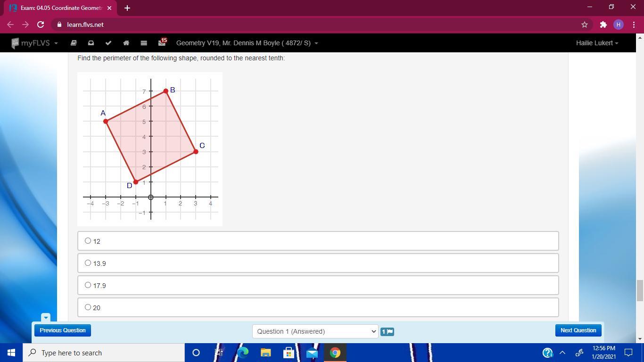Click the question text 'Find the perimeter'
This screenshot has width=644, height=362.
pos(181,58)
